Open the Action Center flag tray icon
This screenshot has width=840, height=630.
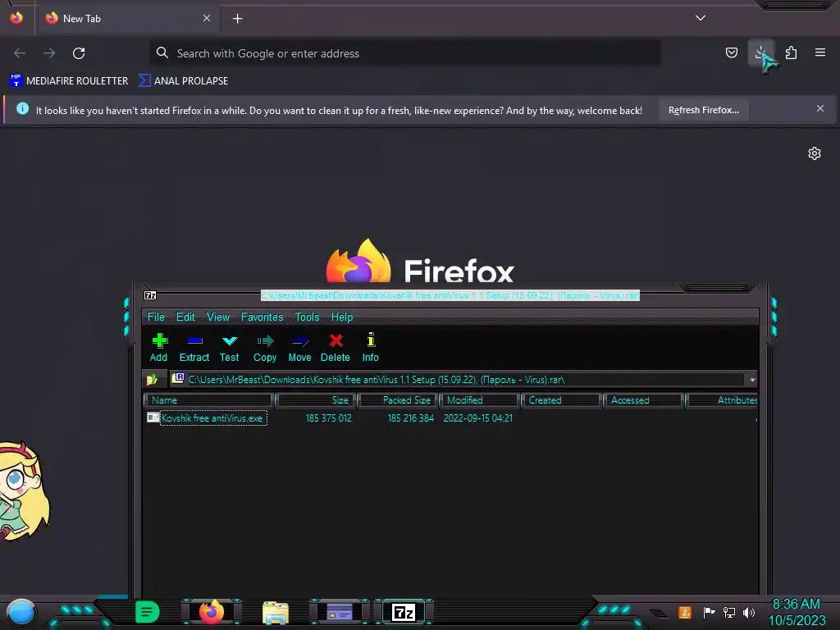click(709, 612)
